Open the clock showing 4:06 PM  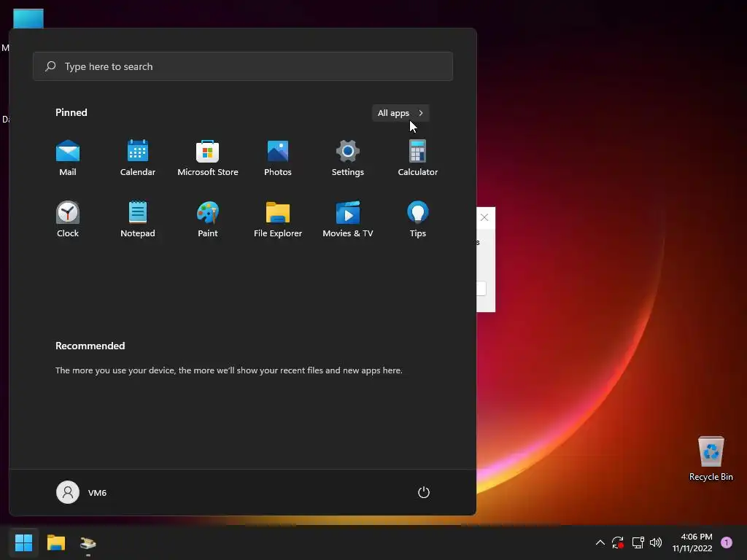pyautogui.click(x=692, y=542)
